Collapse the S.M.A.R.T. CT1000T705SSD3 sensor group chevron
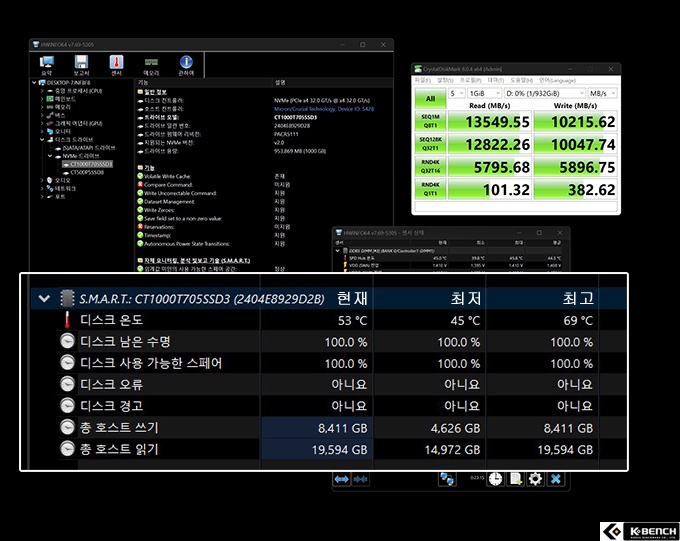Viewport: 680px width, 541px height. coord(44,298)
